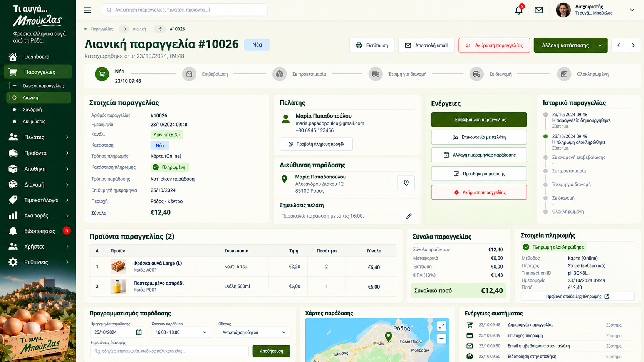
Task: Click the Ολοκληρωμένη step icon
Action: coord(564,74)
